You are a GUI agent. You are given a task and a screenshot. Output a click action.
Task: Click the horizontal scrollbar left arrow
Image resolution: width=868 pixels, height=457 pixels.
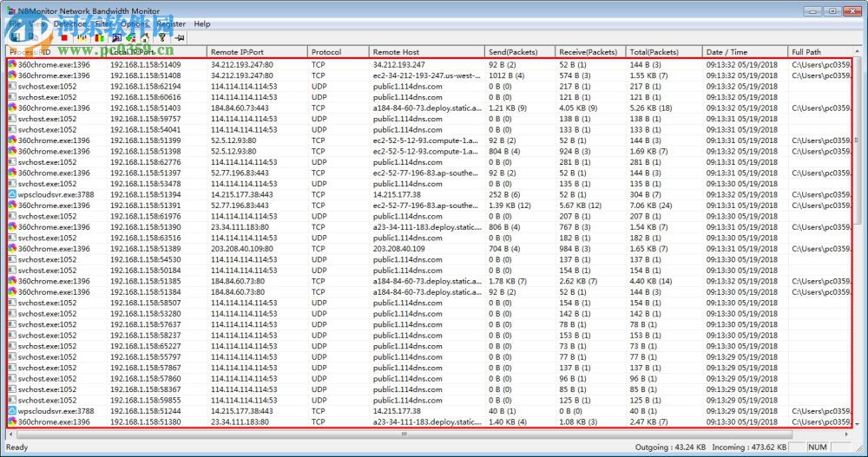pos(10,434)
